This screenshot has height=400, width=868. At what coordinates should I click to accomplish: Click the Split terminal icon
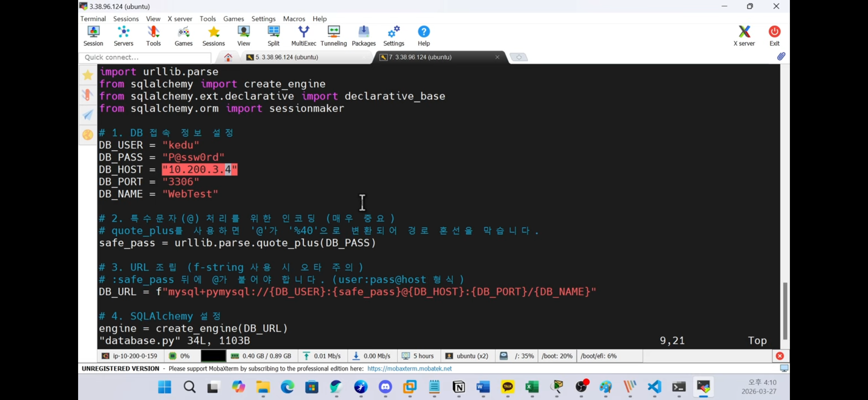(273, 36)
